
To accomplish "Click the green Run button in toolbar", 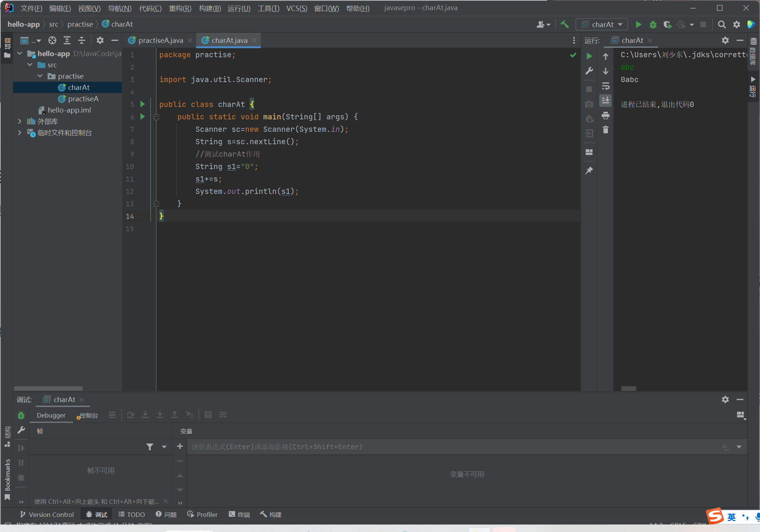I will click(638, 24).
